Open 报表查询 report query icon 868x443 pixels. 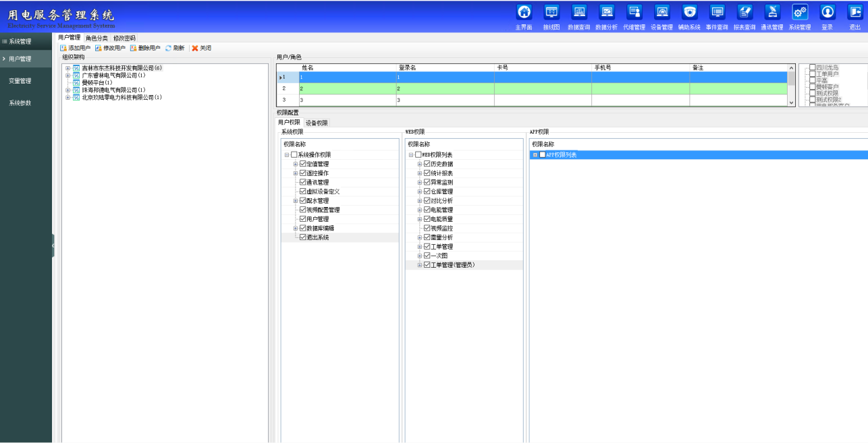coord(744,12)
